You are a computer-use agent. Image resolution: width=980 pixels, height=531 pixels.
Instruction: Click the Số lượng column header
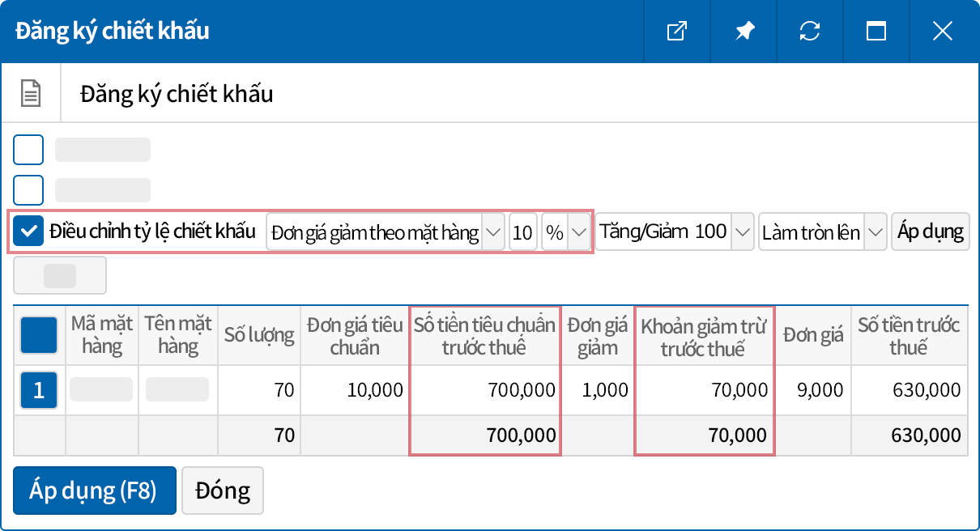point(259,334)
